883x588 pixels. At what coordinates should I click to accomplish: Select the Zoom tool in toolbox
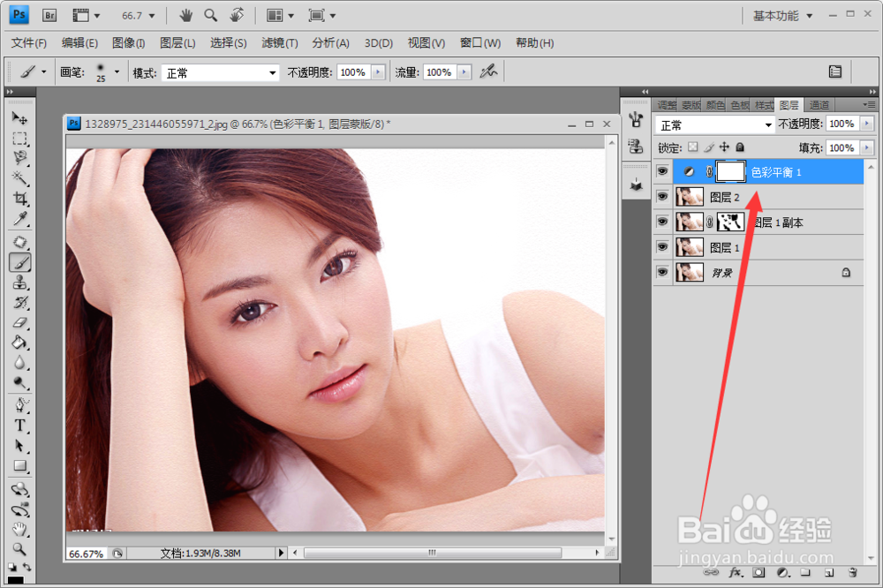(19, 549)
